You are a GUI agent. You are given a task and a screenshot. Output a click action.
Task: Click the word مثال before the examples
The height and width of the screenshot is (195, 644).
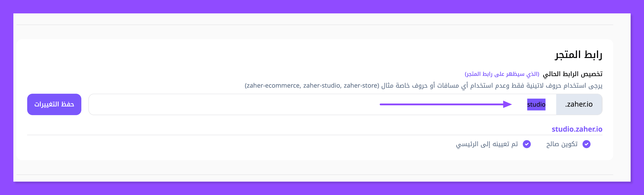pos(387,86)
